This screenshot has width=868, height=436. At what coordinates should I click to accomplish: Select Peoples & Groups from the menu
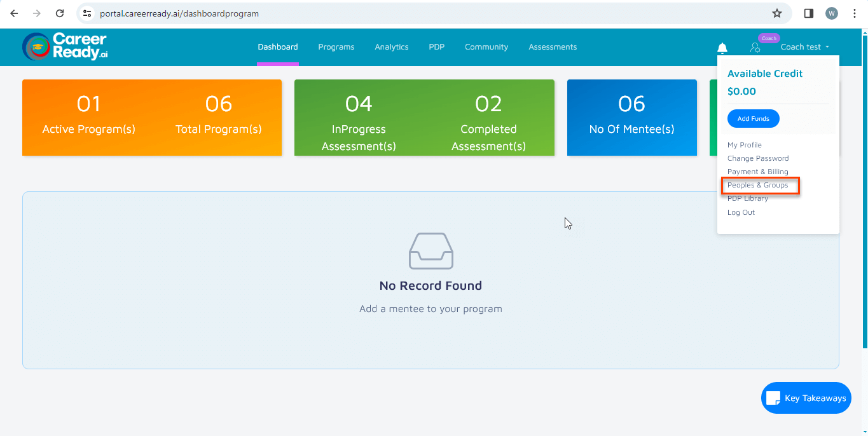pos(757,186)
